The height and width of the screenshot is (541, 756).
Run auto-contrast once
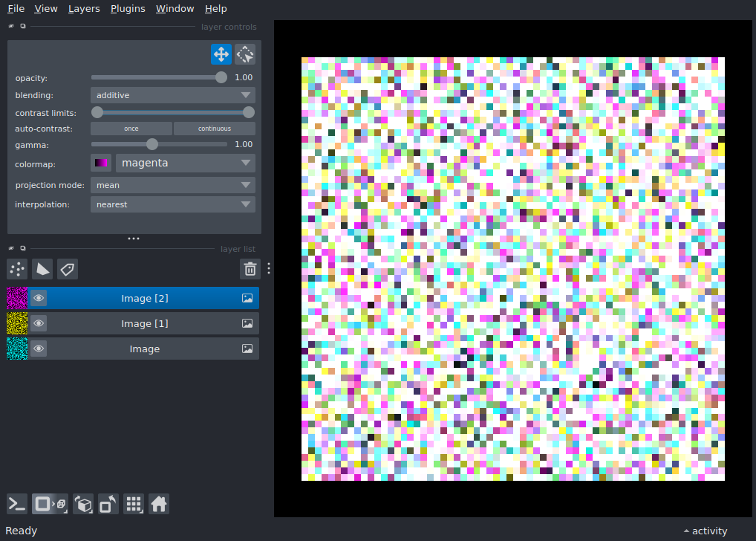131,128
